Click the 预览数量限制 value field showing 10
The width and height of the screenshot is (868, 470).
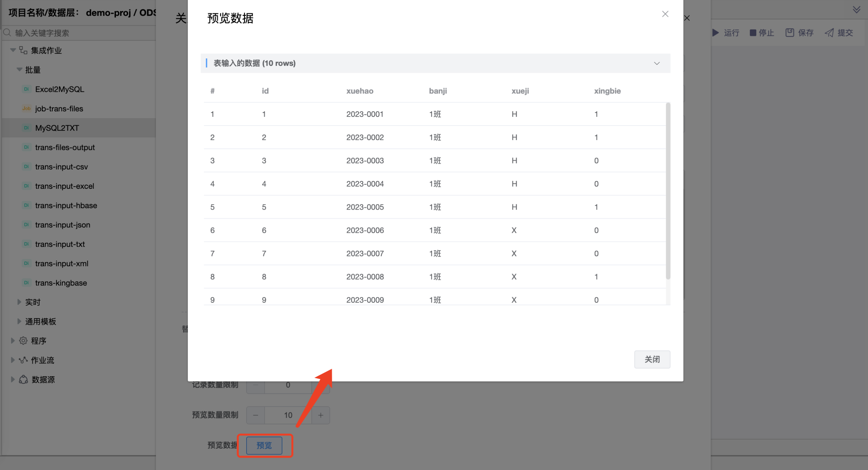tap(288, 415)
